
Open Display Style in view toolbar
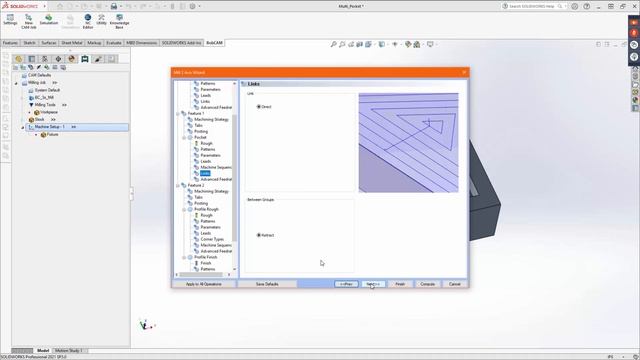tap(381, 44)
